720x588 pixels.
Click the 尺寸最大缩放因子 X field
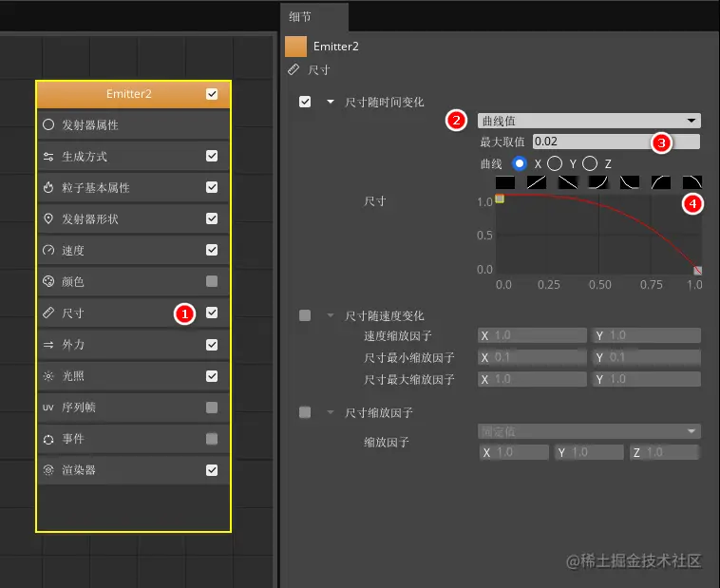(x=532, y=379)
